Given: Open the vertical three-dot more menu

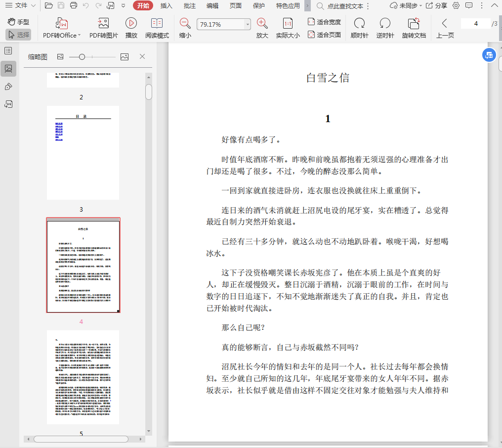Looking at the screenshot, I should coord(482,6).
